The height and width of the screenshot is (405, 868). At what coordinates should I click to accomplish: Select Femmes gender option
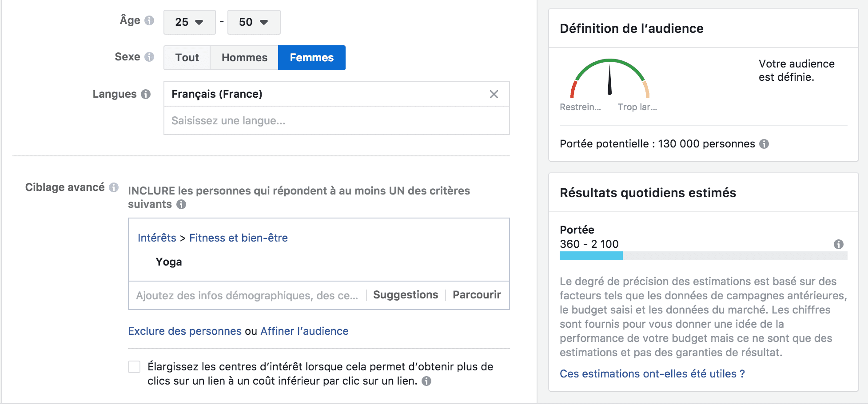(x=311, y=58)
